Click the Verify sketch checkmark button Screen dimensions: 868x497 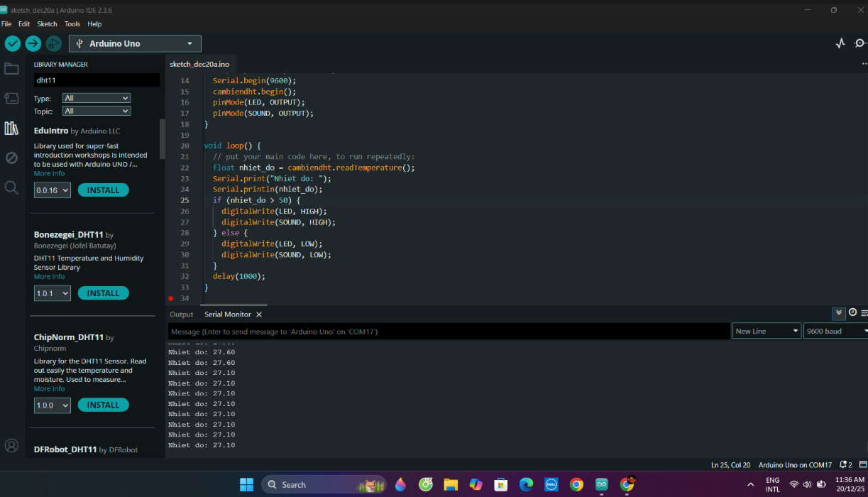13,43
